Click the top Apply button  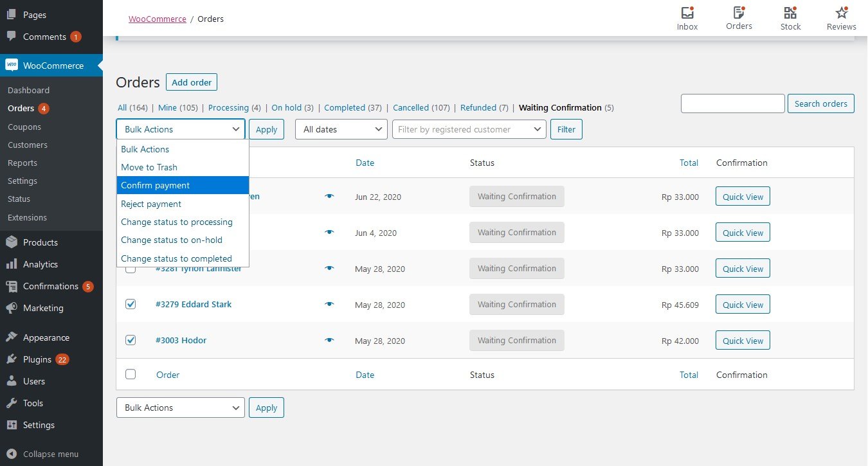coord(266,129)
